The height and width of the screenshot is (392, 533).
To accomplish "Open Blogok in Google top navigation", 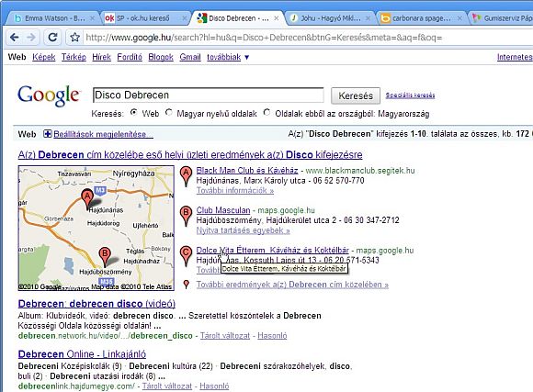I will [x=161, y=57].
